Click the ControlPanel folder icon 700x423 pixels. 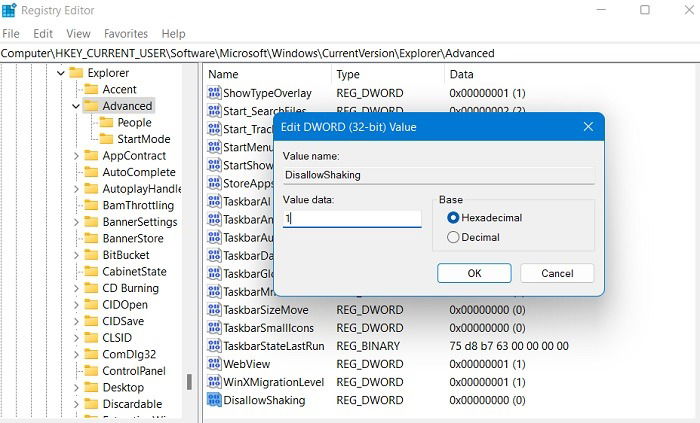[x=91, y=371]
